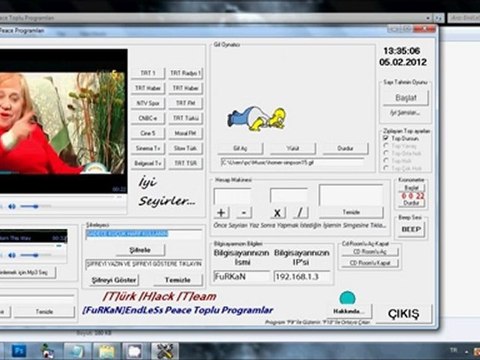Open the TR language indicator in tray
The height and width of the screenshot is (360, 480).
coord(453,350)
